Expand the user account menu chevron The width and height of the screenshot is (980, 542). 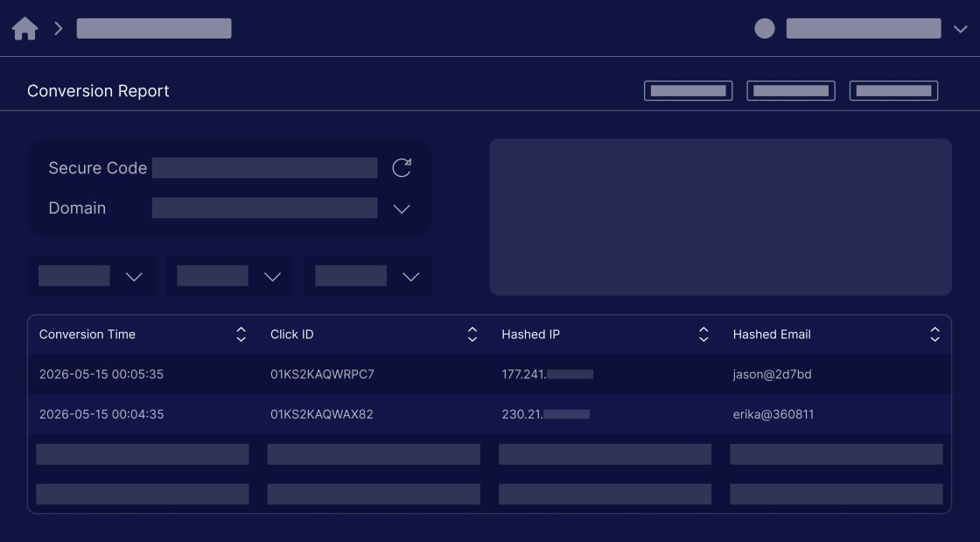[x=960, y=29]
